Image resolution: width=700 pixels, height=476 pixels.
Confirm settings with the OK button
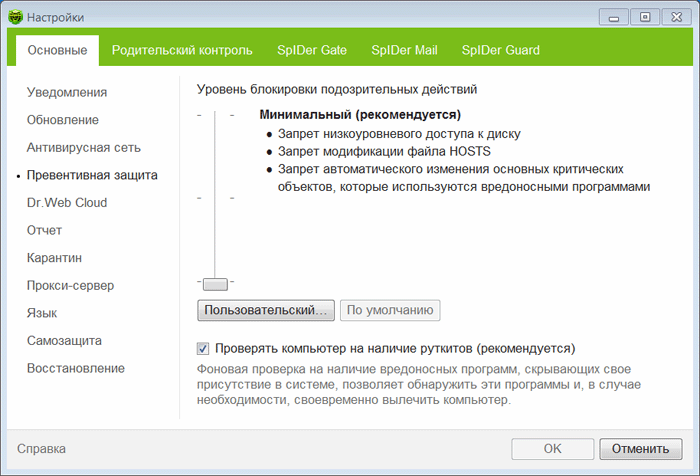(x=553, y=449)
